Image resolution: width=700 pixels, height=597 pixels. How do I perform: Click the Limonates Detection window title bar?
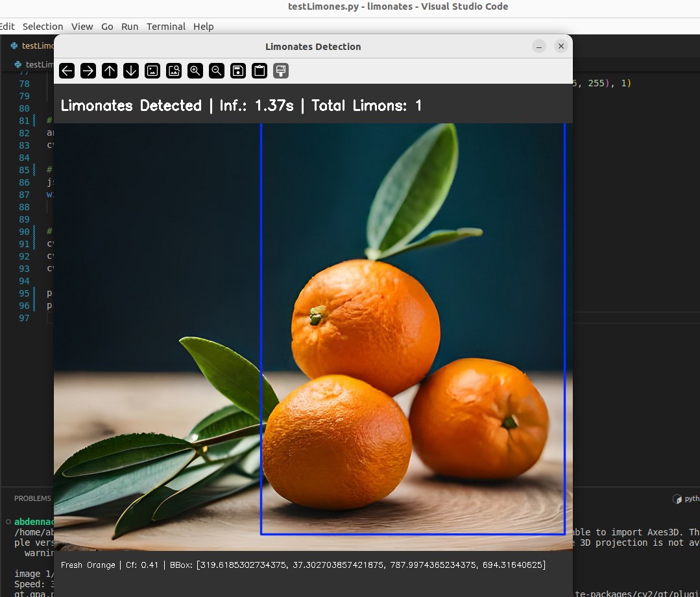point(313,47)
